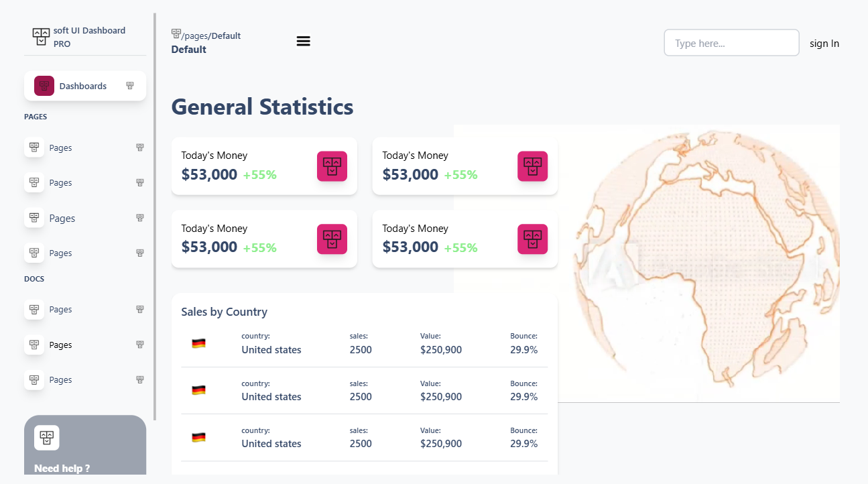Open the middle Pages item under DOCS

[60, 345]
